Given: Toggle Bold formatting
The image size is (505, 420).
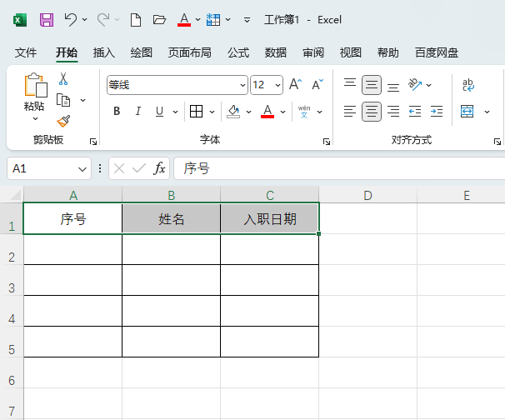Looking at the screenshot, I should (x=117, y=112).
